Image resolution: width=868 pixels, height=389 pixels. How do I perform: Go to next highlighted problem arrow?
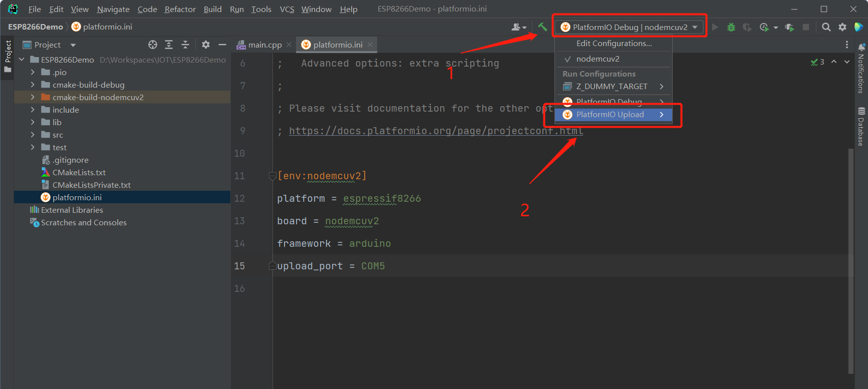pyautogui.click(x=847, y=62)
